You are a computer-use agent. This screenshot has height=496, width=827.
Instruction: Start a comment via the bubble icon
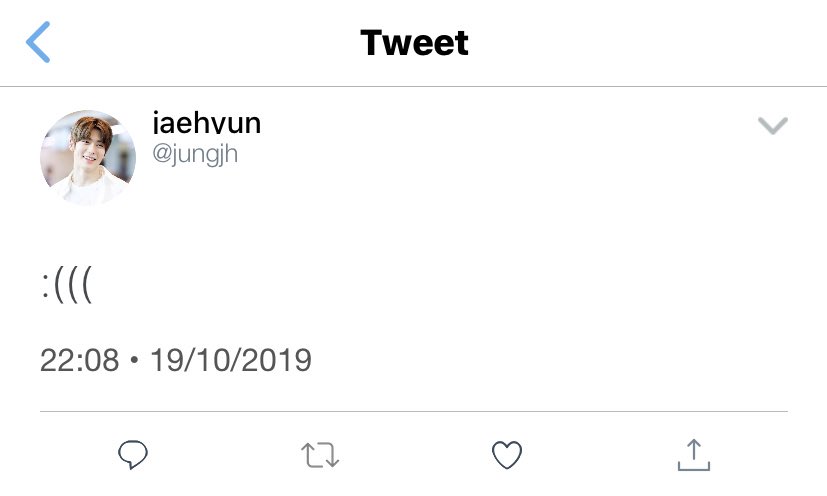133,454
